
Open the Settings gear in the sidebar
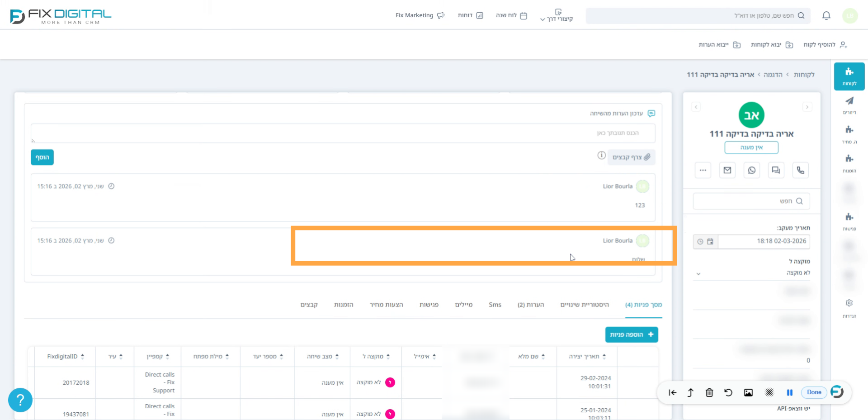click(x=849, y=303)
